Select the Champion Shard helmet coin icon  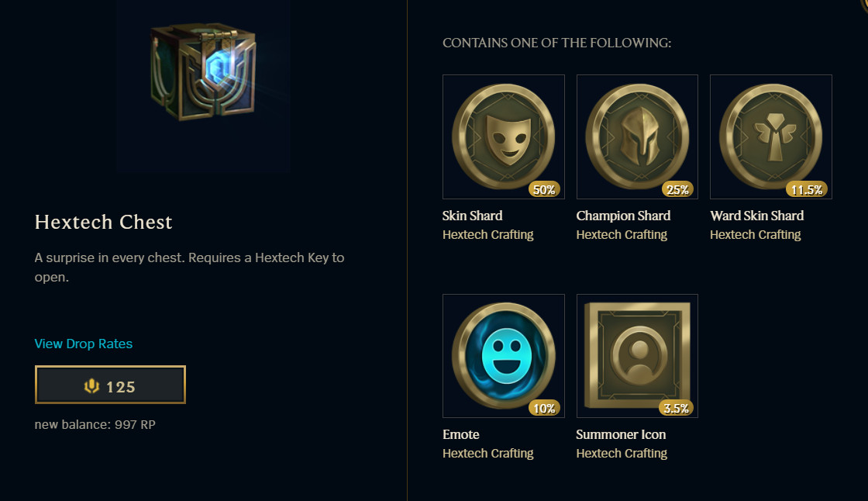637,136
